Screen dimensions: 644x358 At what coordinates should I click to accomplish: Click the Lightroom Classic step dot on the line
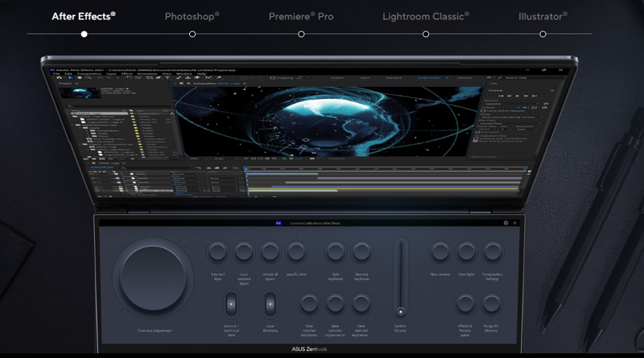(426, 34)
